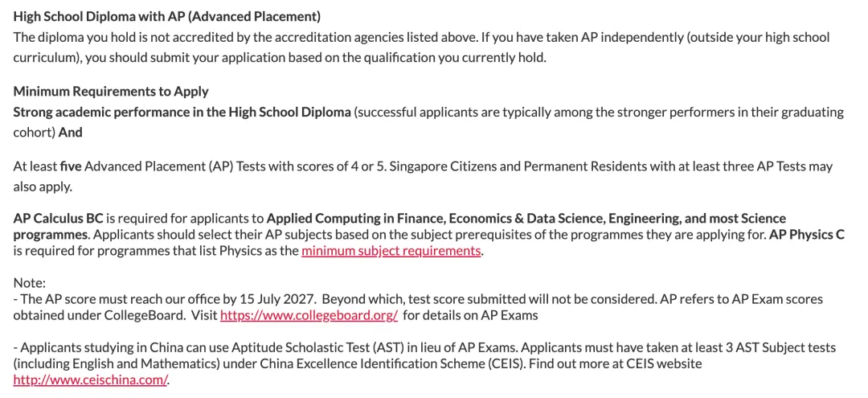868x398 pixels.
Task: Click the bold word five before Advanced Placement
Action: tap(71, 166)
